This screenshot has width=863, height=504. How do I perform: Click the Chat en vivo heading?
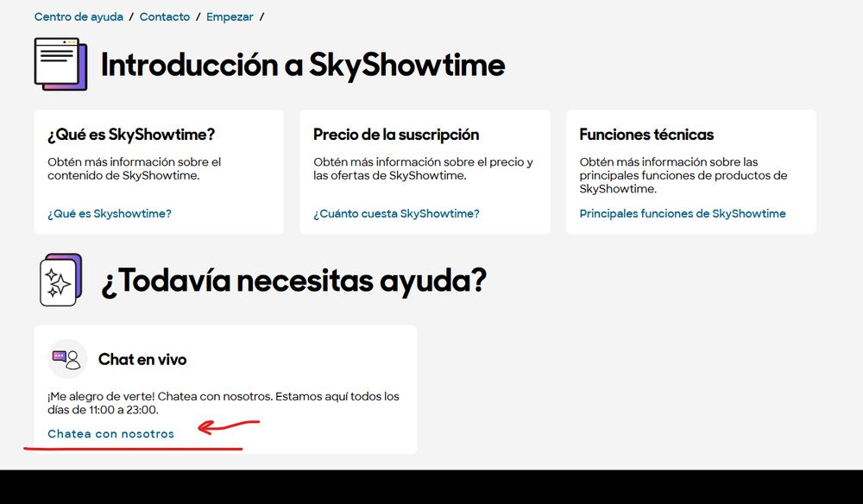[142, 359]
